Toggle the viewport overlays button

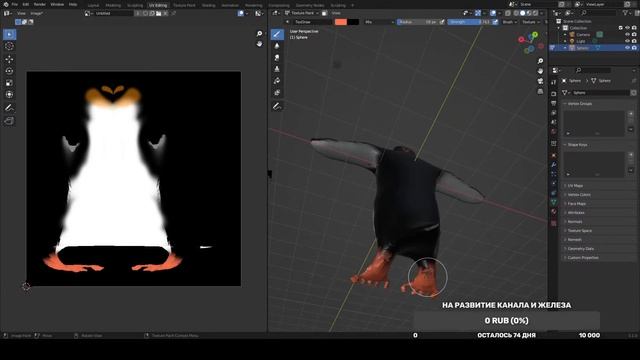(x=493, y=13)
